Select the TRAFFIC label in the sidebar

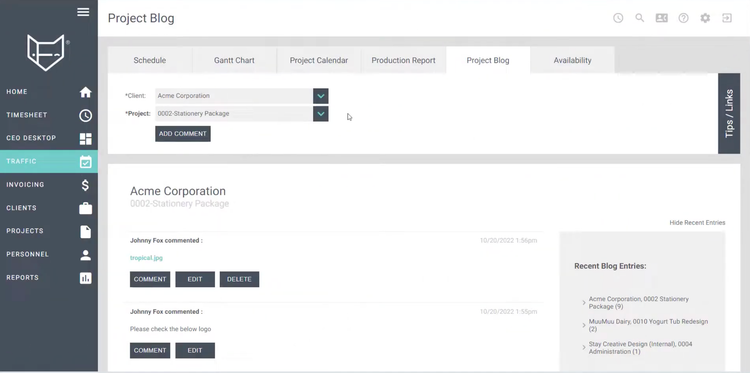[21, 162]
